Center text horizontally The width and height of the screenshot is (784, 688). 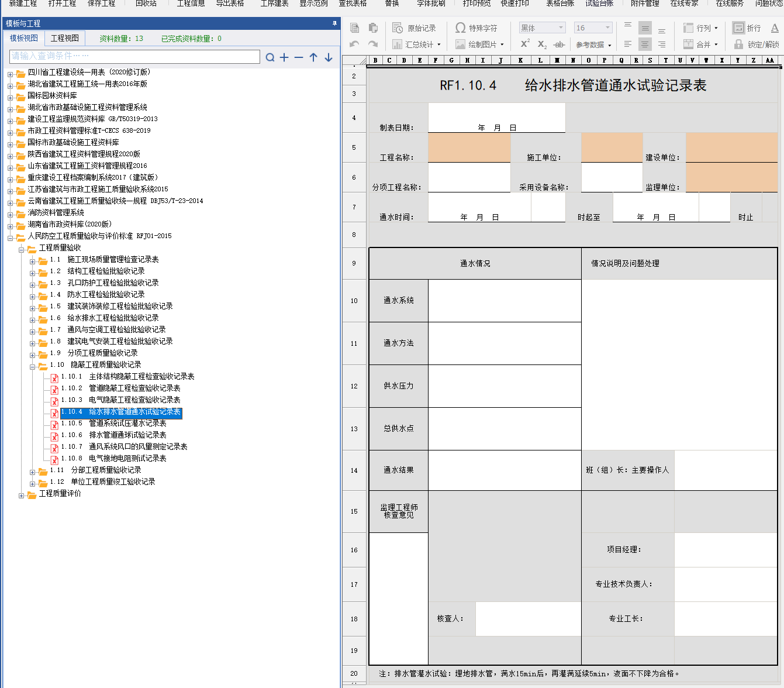645,44
